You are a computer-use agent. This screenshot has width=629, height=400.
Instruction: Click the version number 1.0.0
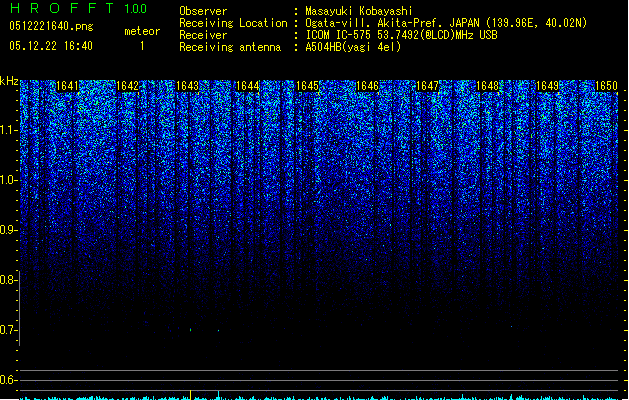pos(135,9)
